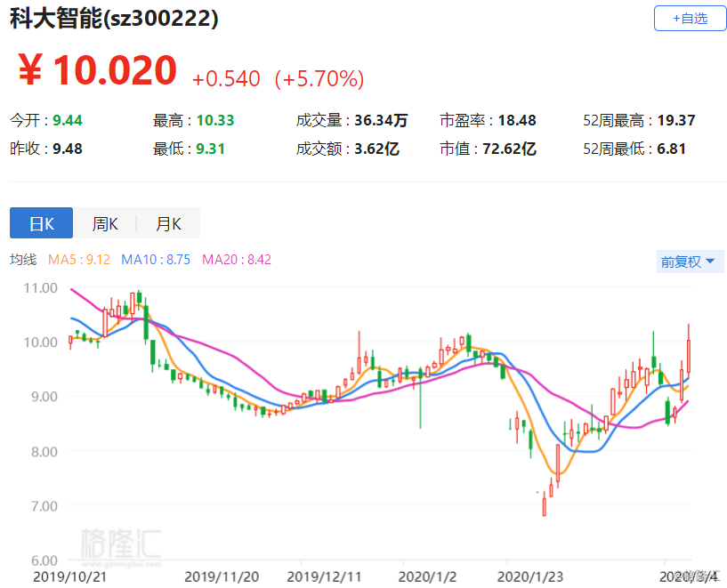Switch to the 日K daily chart tab

tap(41, 223)
